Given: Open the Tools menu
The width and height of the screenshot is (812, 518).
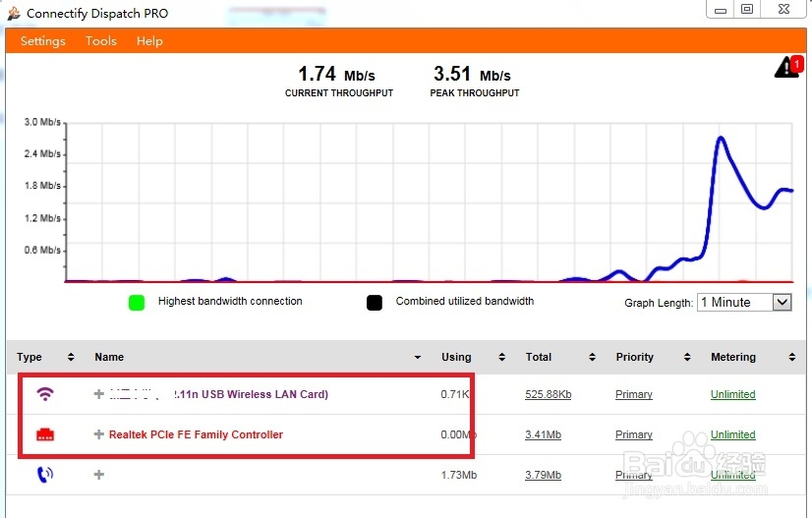Looking at the screenshot, I should coord(101,41).
